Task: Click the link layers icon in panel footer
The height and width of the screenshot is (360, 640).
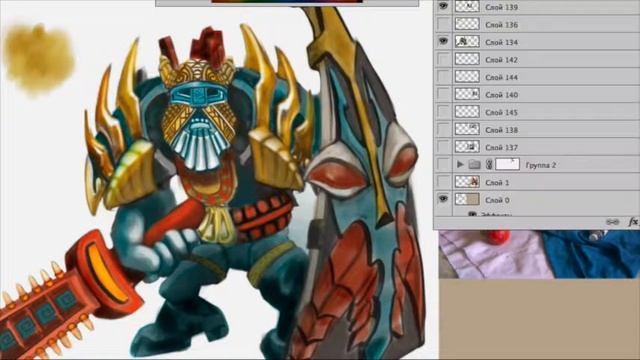Action: 612,222
